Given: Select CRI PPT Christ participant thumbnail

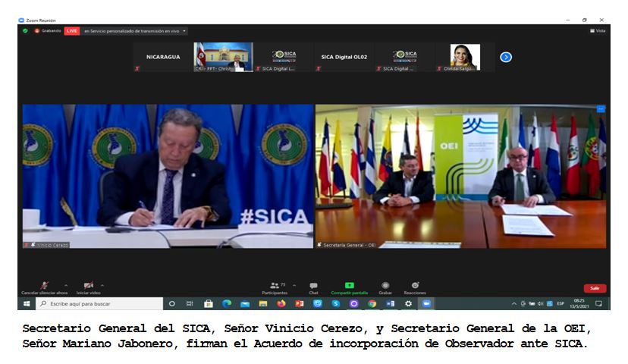Looking at the screenshot, I should pyautogui.click(x=224, y=58).
